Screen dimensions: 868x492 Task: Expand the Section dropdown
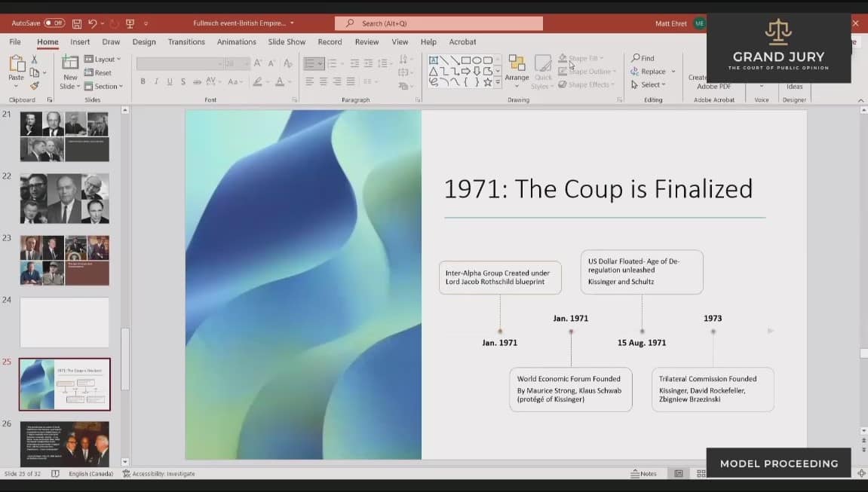[105, 86]
